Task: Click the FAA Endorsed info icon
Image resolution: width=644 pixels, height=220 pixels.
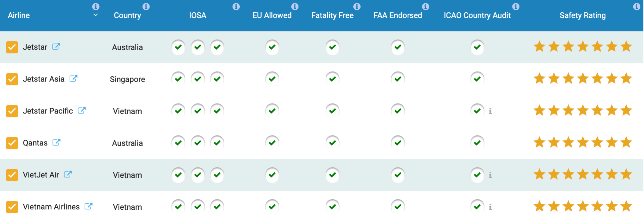Action: (x=425, y=6)
